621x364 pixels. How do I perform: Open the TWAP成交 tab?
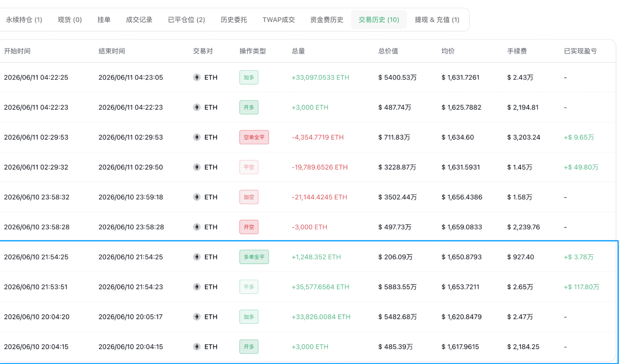coord(279,20)
